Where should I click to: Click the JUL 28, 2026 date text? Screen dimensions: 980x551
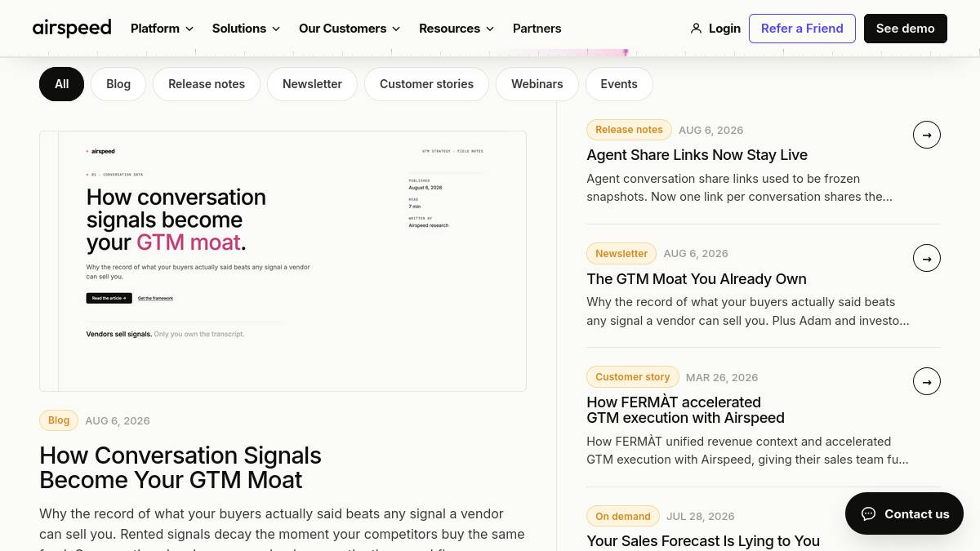click(x=701, y=516)
